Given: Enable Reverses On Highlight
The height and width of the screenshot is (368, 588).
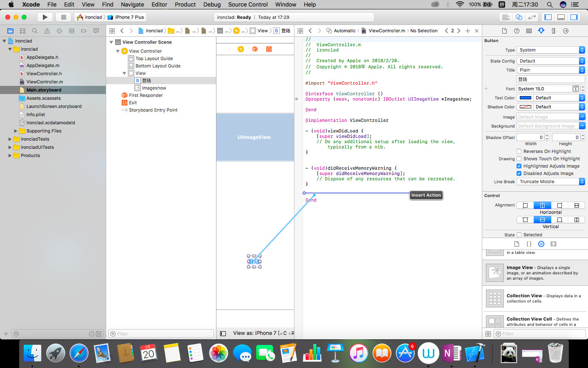Looking at the screenshot, I should click(519, 151).
